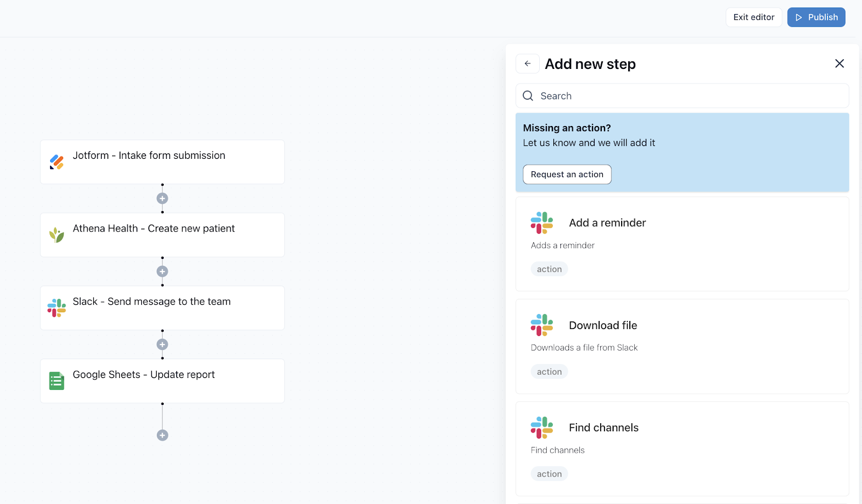Click 'Let us know and we will add it'
862x504 pixels.
point(589,143)
